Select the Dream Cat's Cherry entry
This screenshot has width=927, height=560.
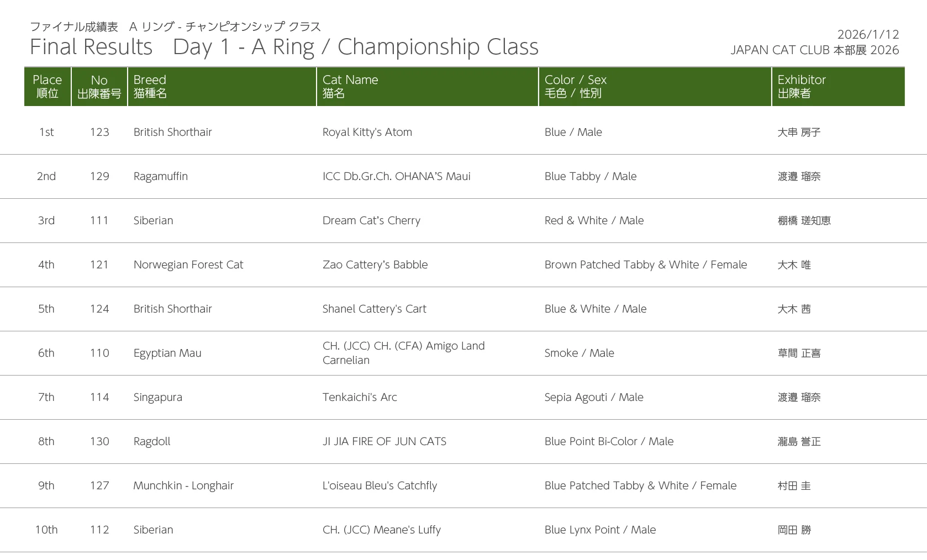click(371, 220)
